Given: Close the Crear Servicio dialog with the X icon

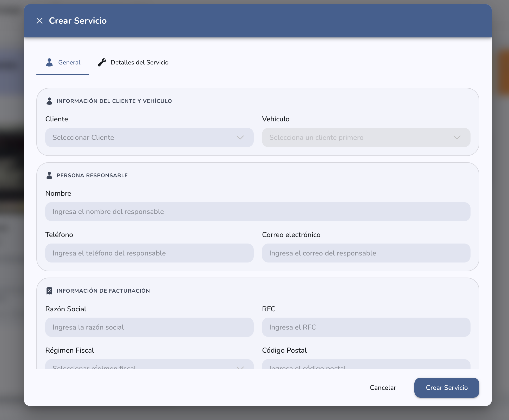Looking at the screenshot, I should click(x=40, y=21).
